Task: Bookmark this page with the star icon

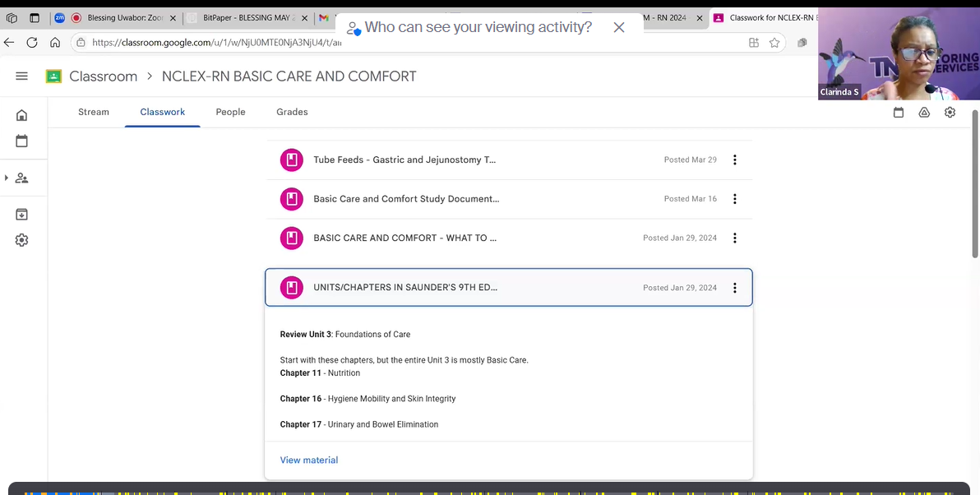Action: [774, 43]
